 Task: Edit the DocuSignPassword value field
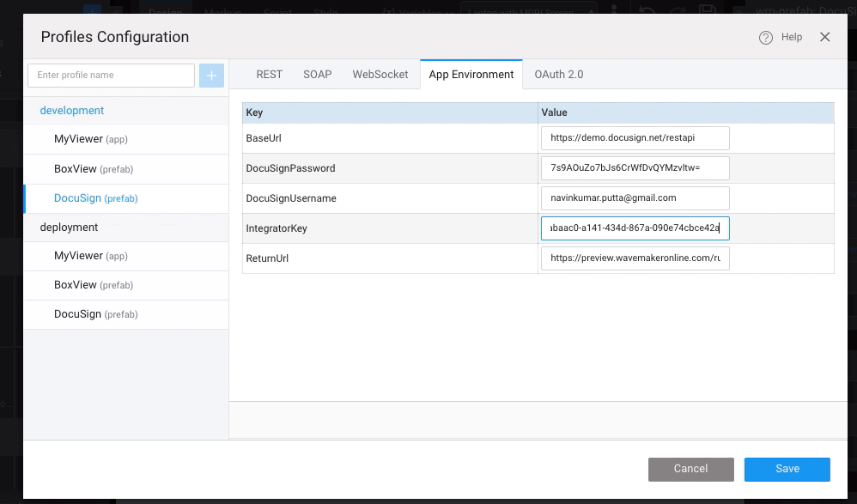tap(635, 168)
